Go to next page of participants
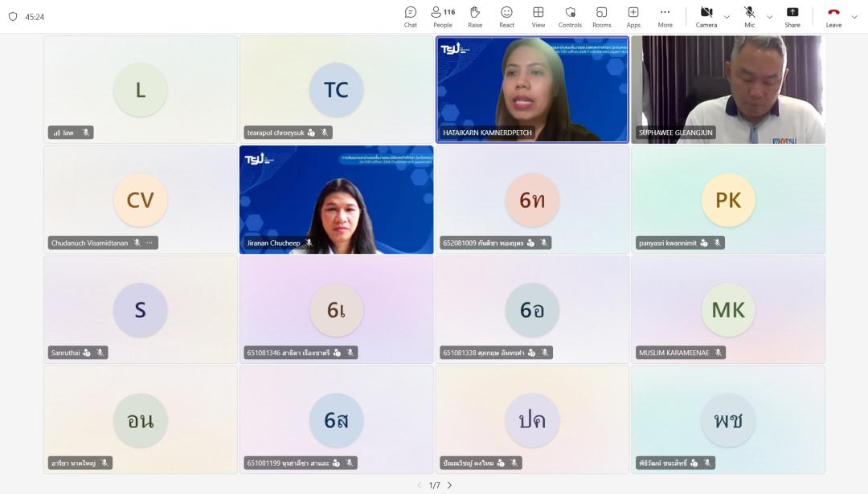This screenshot has width=868, height=494. [x=449, y=485]
